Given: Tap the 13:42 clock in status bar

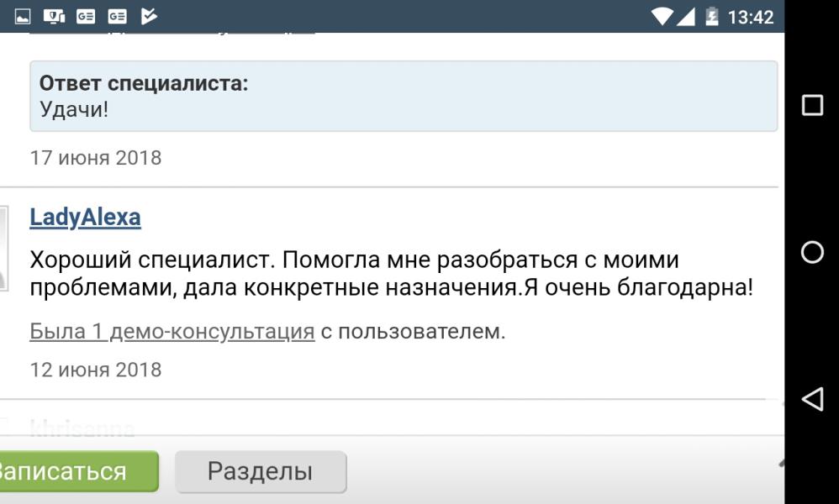Looking at the screenshot, I should coord(750,17).
